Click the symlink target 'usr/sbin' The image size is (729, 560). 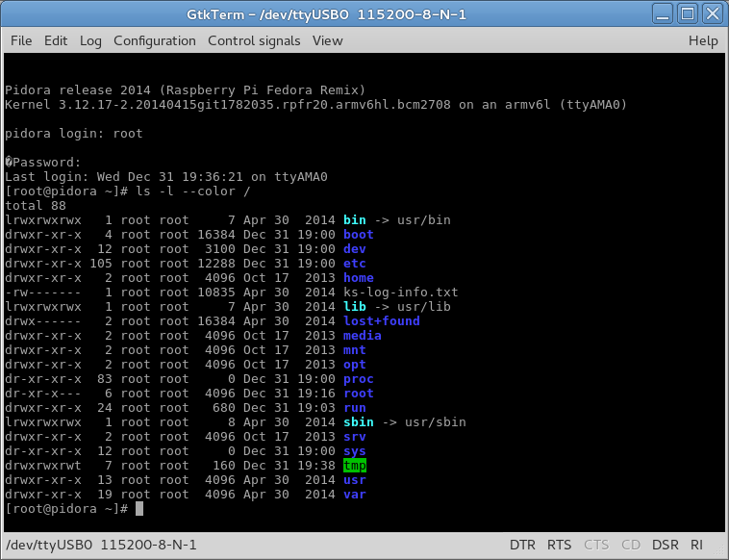point(435,421)
